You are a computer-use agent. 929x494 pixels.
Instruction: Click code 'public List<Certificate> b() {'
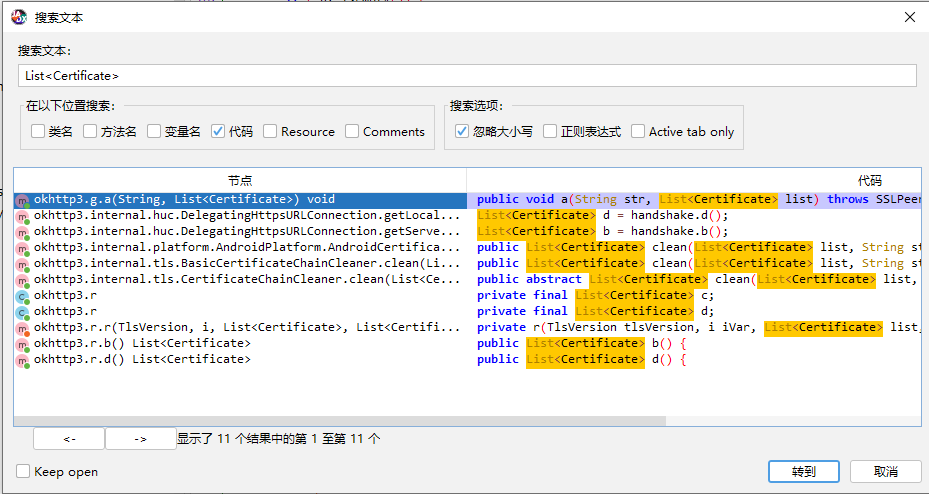(581, 344)
